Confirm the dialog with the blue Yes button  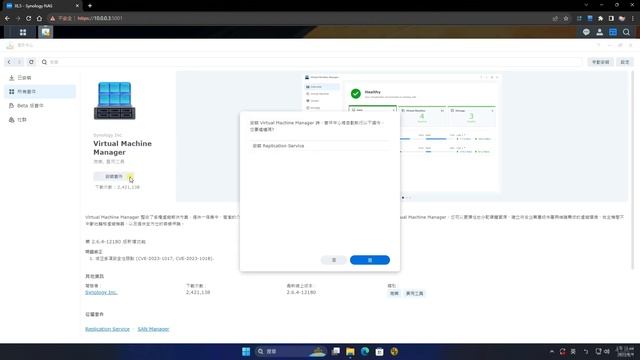[x=370, y=260]
